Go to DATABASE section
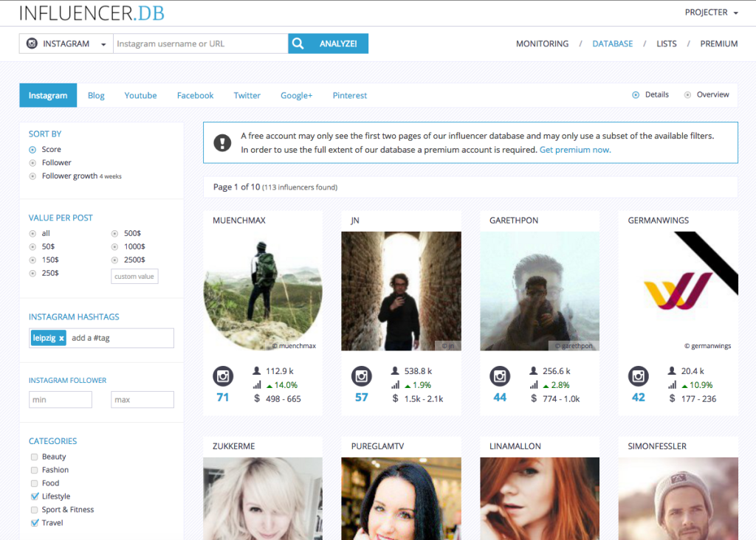Screen dimensions: 756x540 pos(612,44)
